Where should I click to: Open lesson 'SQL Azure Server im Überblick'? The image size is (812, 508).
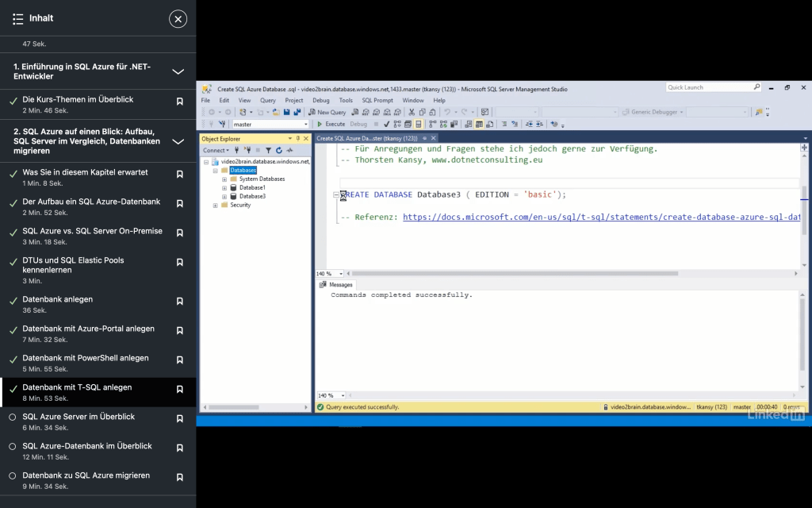[x=79, y=417]
